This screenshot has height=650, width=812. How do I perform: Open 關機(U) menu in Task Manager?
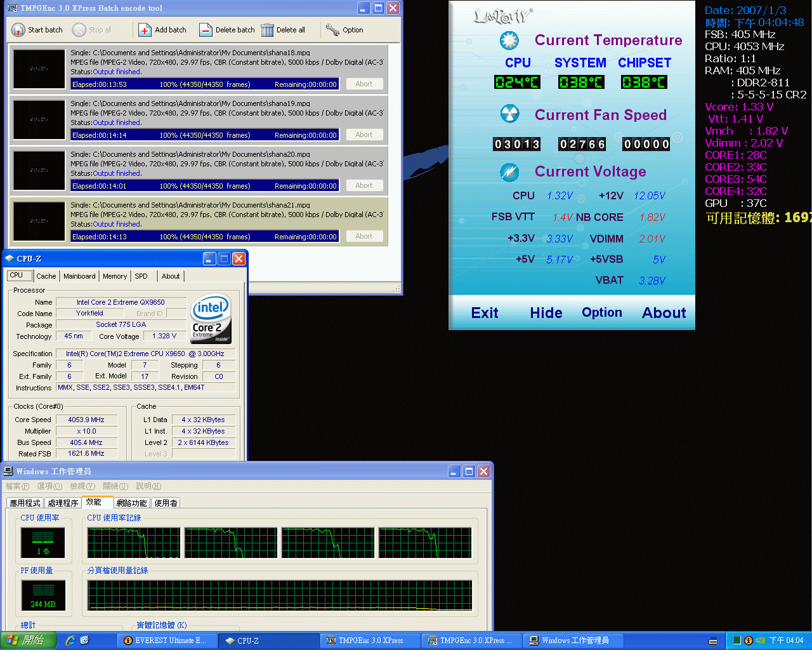[x=115, y=486]
